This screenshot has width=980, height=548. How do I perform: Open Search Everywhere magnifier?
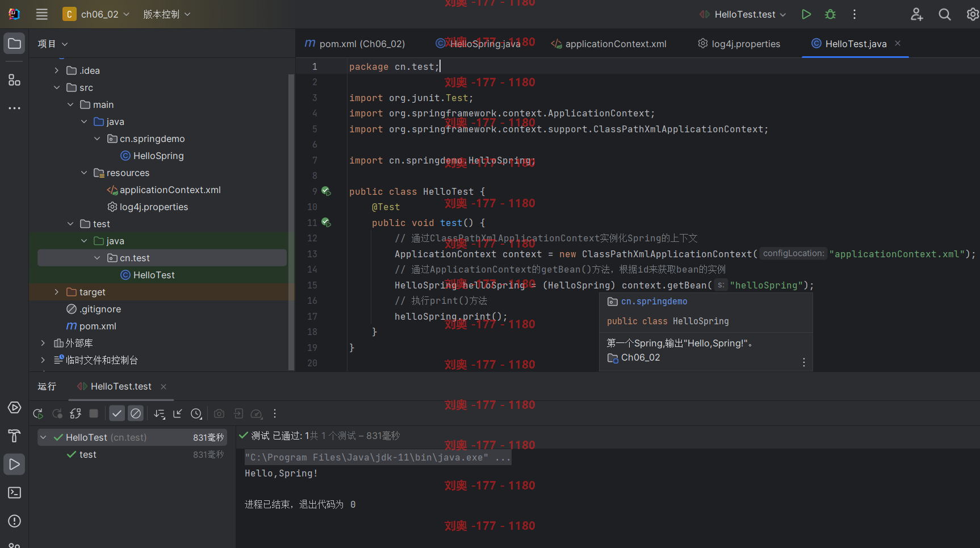[944, 14]
